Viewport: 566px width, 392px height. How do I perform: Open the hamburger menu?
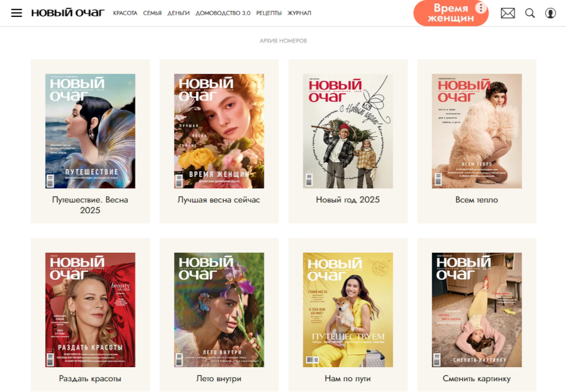coord(16,13)
